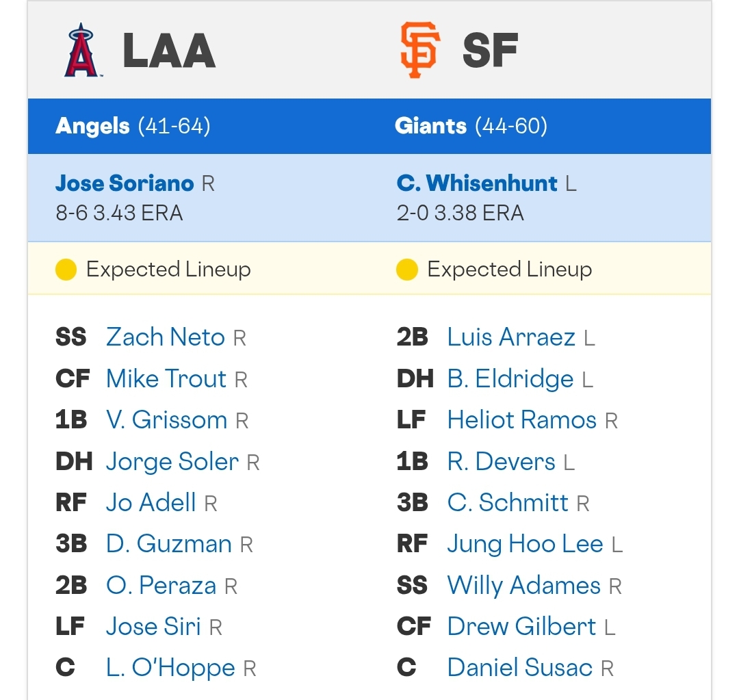This screenshot has height=700, width=739.
Task: Click V. Grissom at first base
Action: 167,419
